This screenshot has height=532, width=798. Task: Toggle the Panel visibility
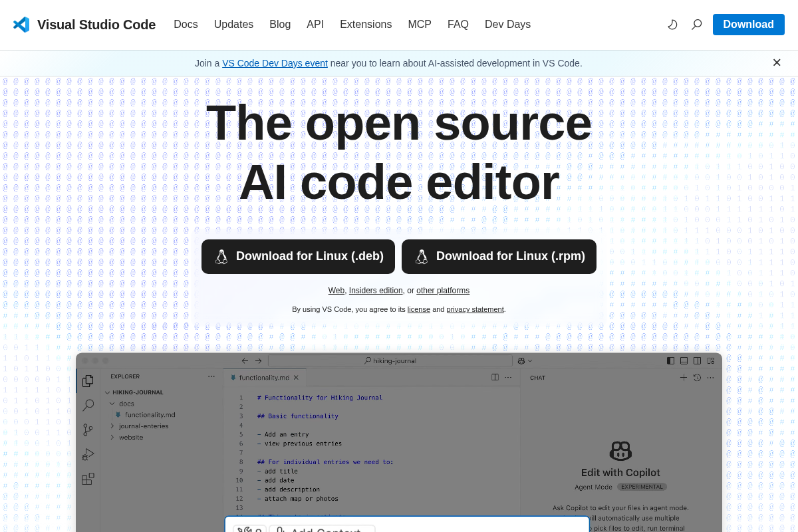[684, 360]
